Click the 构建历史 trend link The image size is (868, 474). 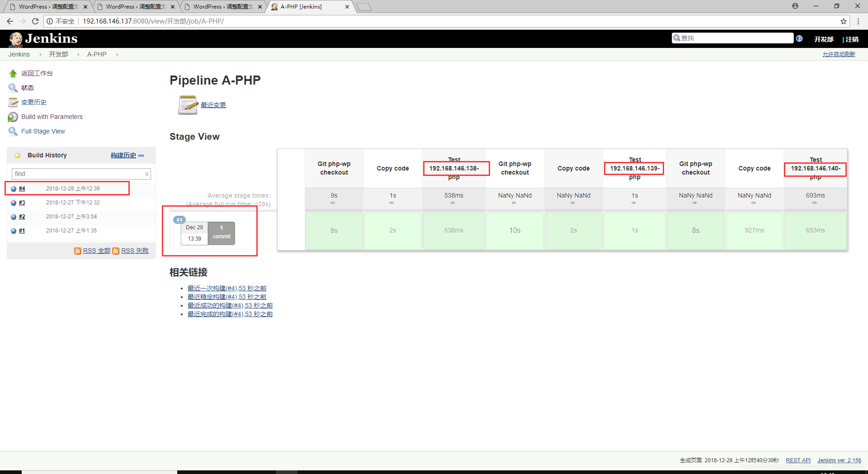coord(123,155)
